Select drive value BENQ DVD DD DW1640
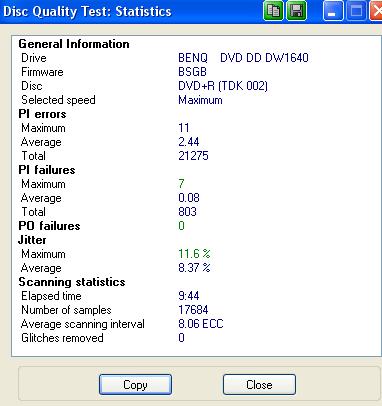The width and height of the screenshot is (382, 406). point(243,58)
